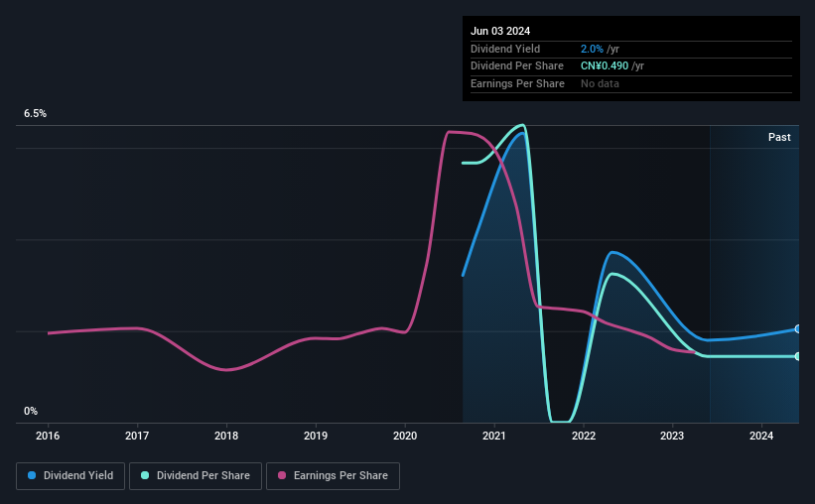Click the 6.5% y-axis label
This screenshot has width=815, height=504.
pos(36,114)
